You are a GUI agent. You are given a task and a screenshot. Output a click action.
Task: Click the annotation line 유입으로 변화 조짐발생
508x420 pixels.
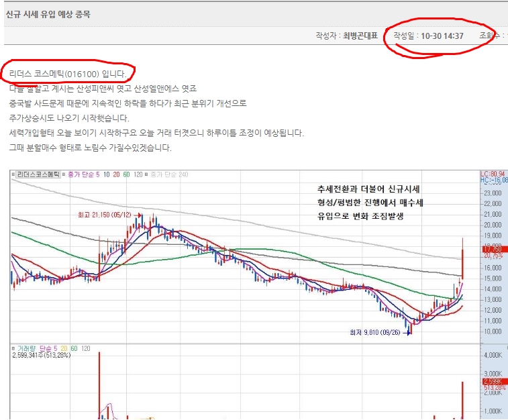pos(360,216)
